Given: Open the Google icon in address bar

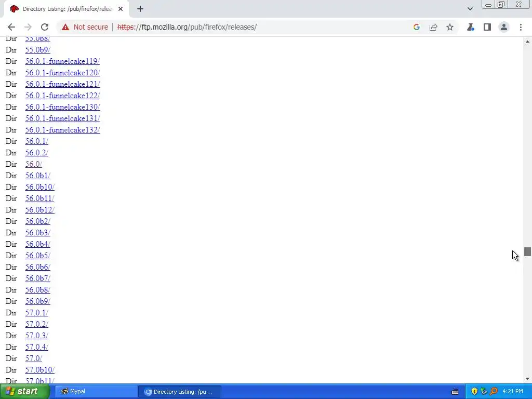Looking at the screenshot, I should (417, 27).
